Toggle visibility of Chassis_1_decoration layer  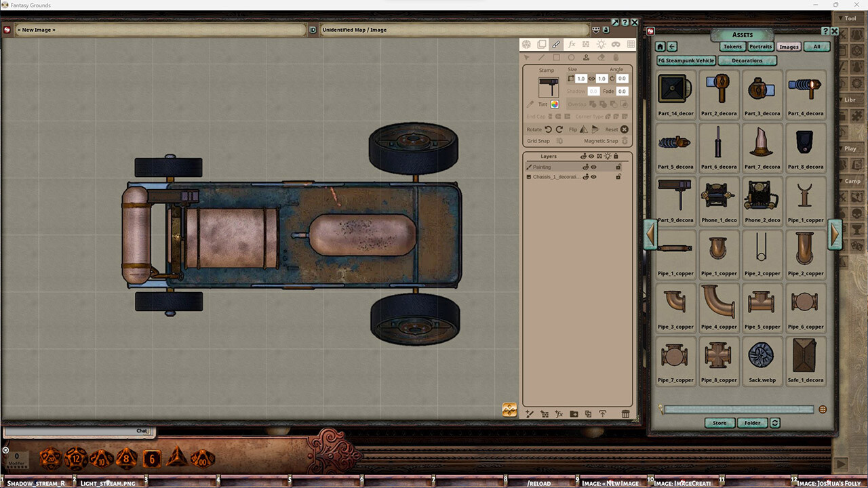point(593,177)
